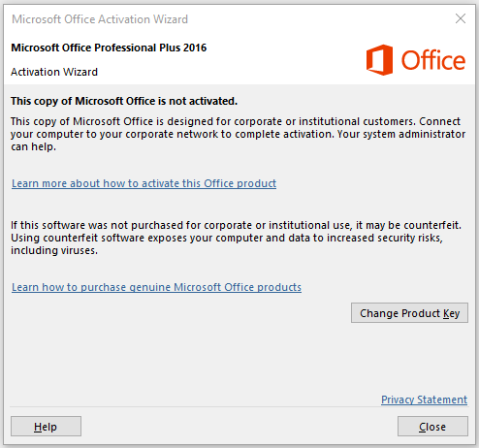479x448 pixels.
Task: Open the activation learn-more link
Action: click(144, 183)
